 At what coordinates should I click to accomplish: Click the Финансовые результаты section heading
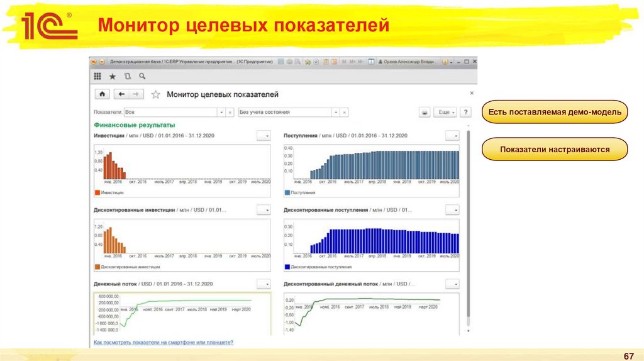pos(135,125)
